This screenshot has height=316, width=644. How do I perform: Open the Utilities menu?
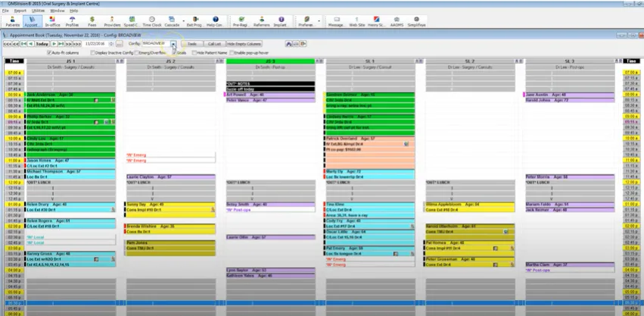pyautogui.click(x=38, y=11)
